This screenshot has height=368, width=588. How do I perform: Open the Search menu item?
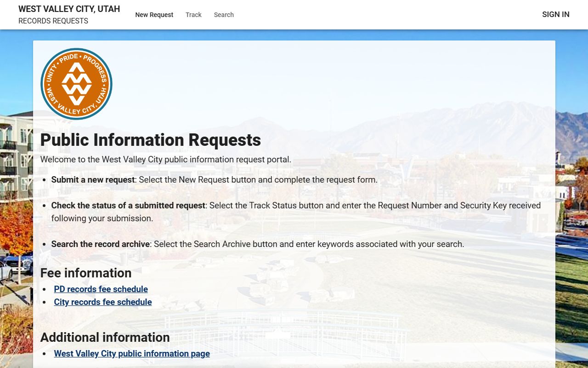pyautogui.click(x=224, y=15)
